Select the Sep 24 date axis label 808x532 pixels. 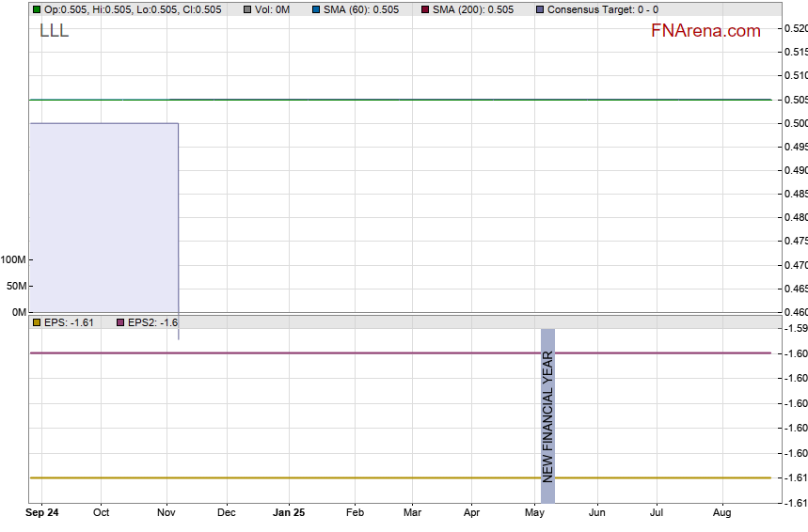(42, 513)
